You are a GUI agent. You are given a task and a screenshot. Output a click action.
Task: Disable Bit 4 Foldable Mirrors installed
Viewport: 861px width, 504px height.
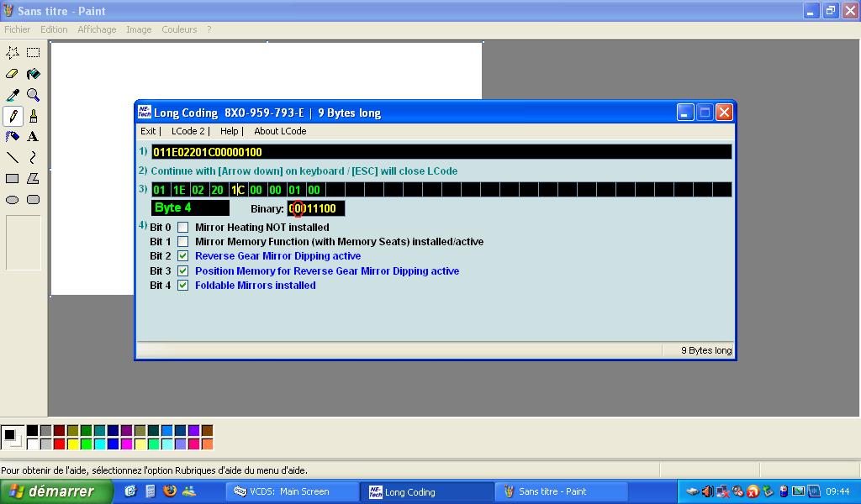click(182, 286)
